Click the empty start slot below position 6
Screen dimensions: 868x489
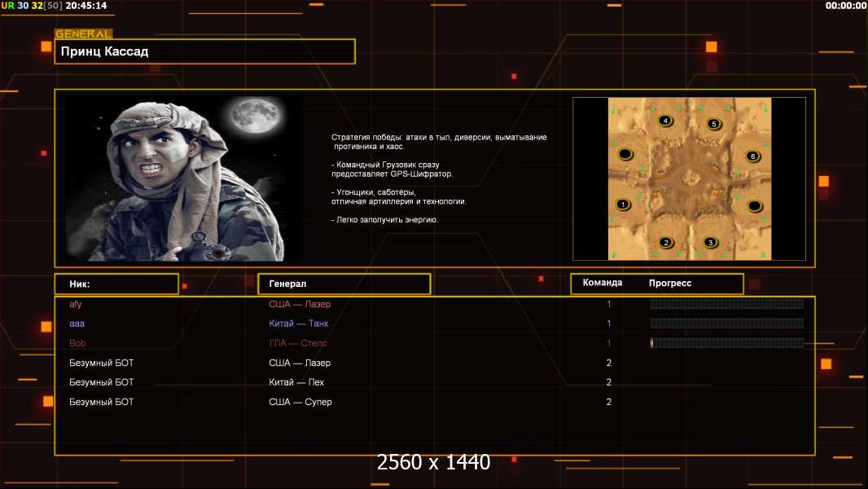click(754, 205)
